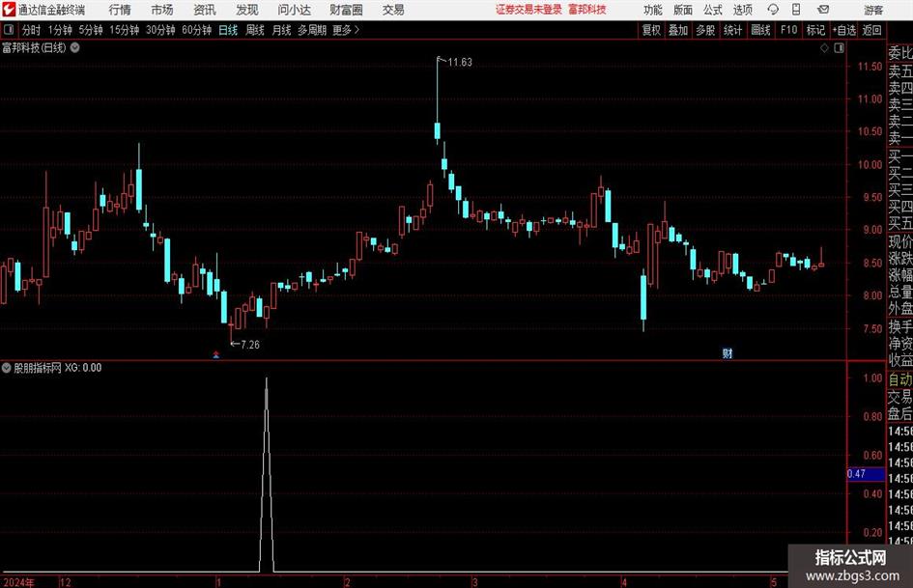Expand the 富邦科技(日线) dropdown arrow
Screen dimensions: 913x588
coord(75,47)
